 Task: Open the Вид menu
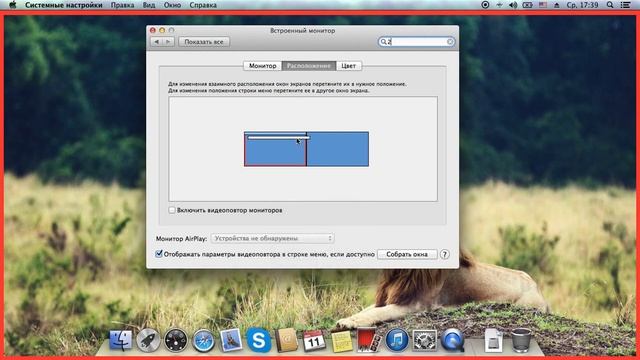tap(149, 5)
